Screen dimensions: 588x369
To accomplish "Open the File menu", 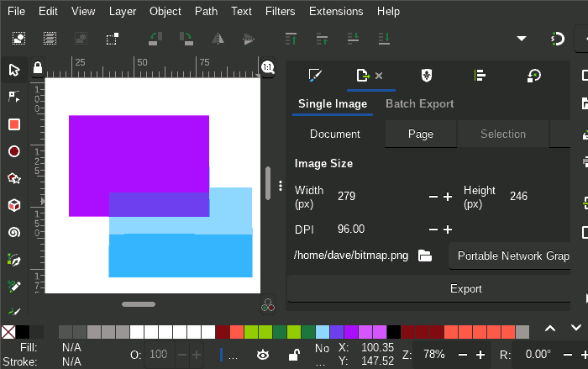I will [16, 12].
